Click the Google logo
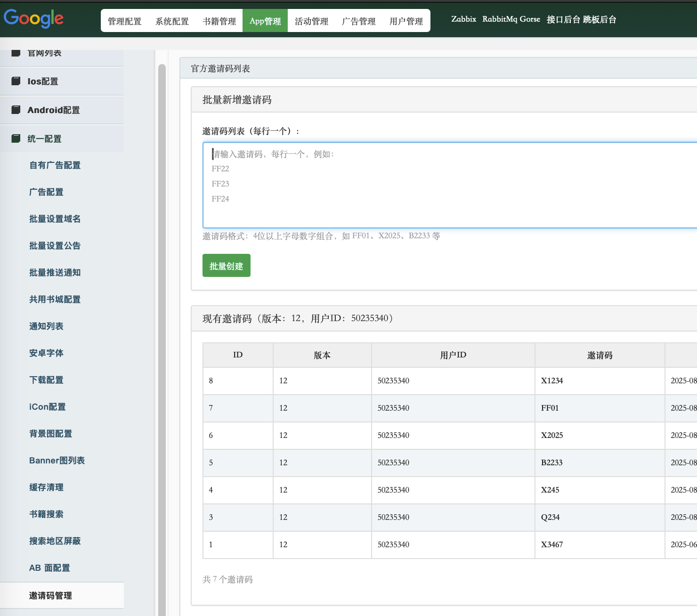Screen dimensions: 697x616 pyautogui.click(x=33, y=19)
